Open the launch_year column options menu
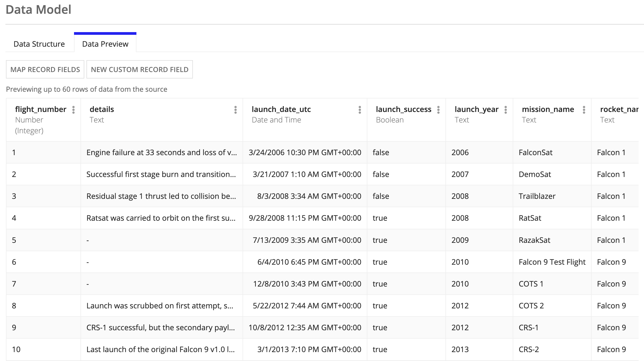 tap(506, 110)
